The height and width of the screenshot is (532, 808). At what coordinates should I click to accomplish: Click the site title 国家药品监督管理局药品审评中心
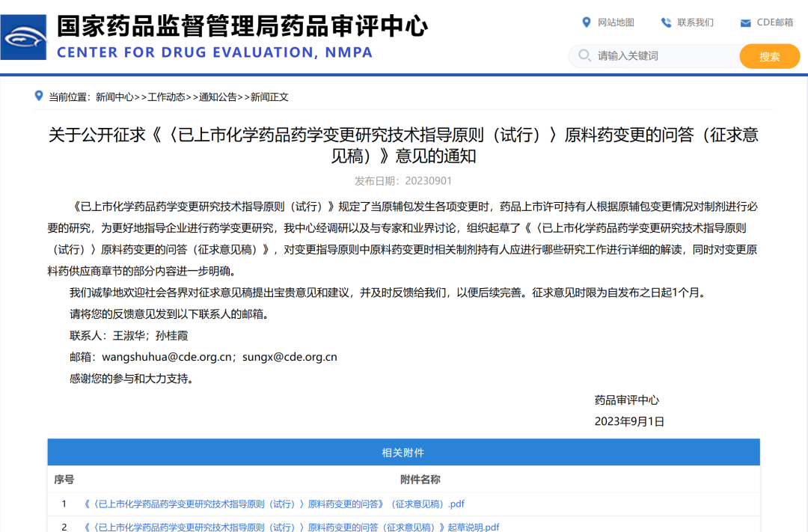(x=242, y=26)
